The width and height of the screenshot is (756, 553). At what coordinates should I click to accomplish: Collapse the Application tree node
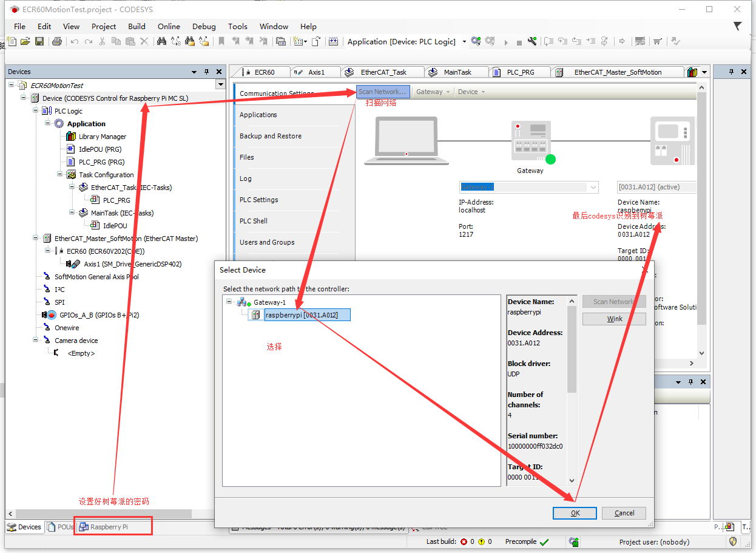click(48, 124)
